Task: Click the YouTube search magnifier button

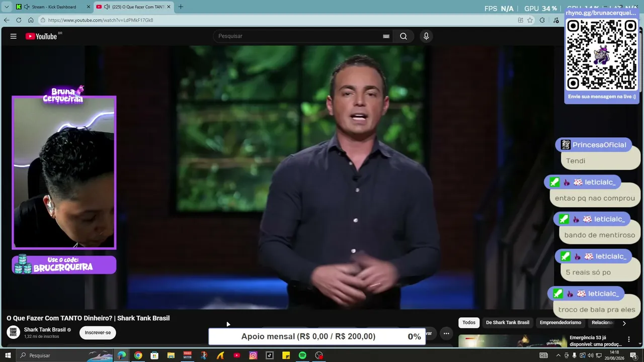Action: click(404, 36)
